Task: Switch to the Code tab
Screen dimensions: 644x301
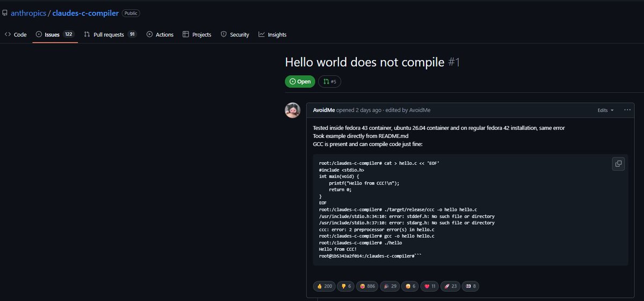Action: coord(16,34)
